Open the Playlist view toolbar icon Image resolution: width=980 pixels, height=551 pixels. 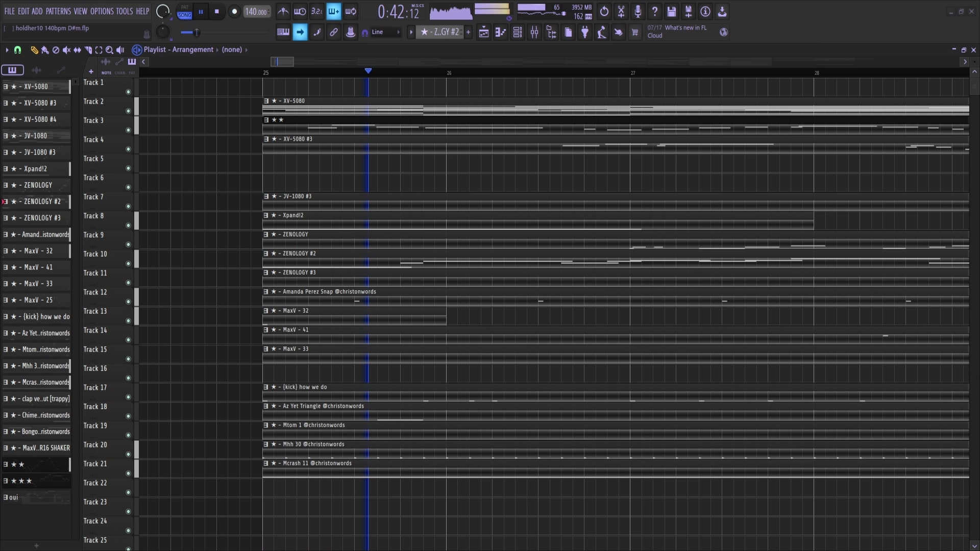[484, 33]
